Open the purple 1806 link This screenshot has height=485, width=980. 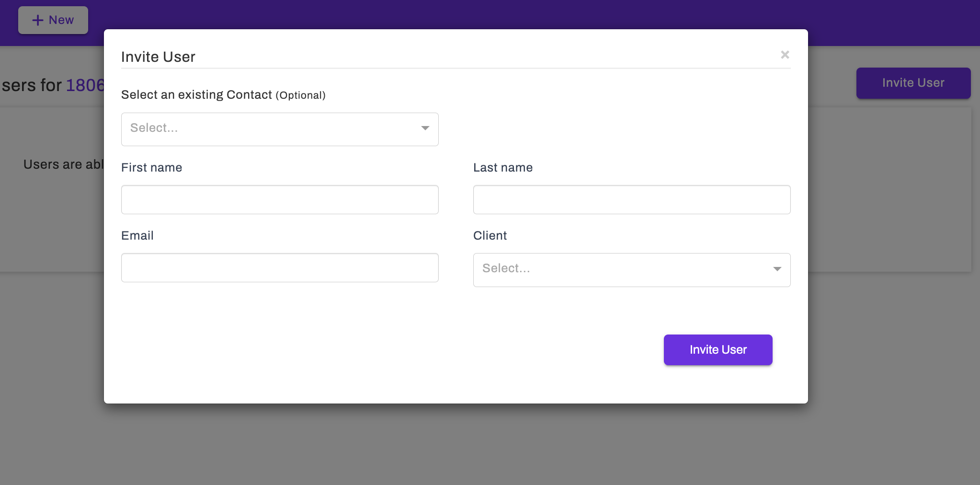pos(85,85)
